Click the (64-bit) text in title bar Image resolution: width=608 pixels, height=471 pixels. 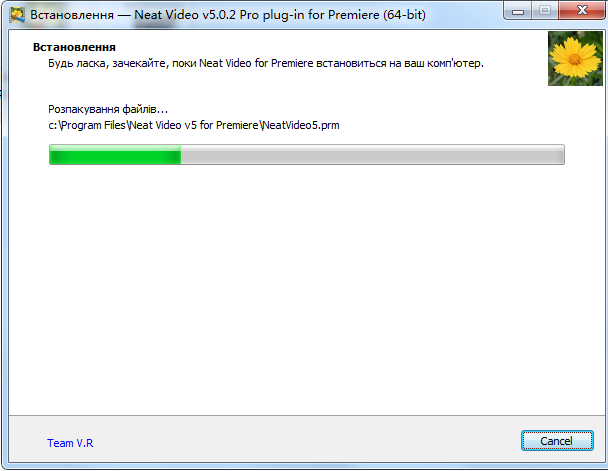click(404, 15)
